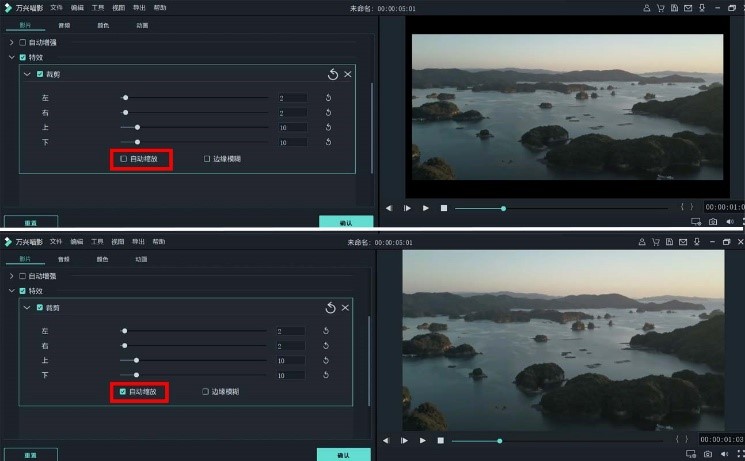Click the 右 value field, lower window
Viewport: 745px width, 461px height.
pos(290,346)
